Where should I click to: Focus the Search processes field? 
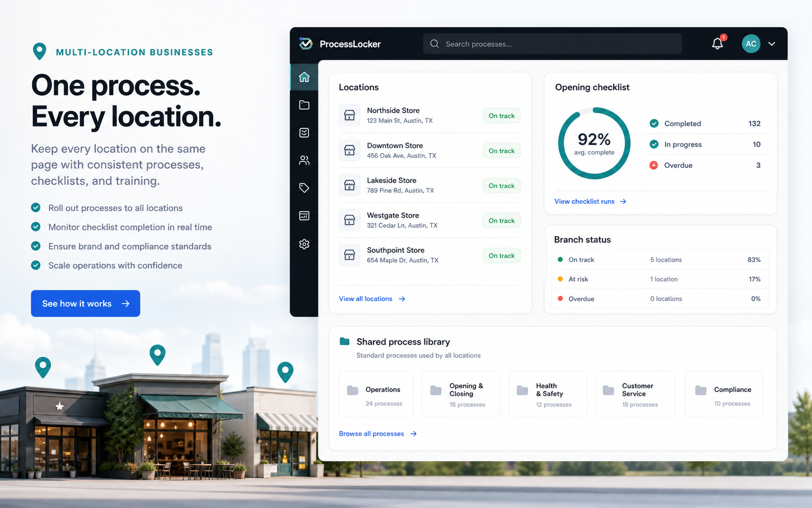tap(552, 44)
